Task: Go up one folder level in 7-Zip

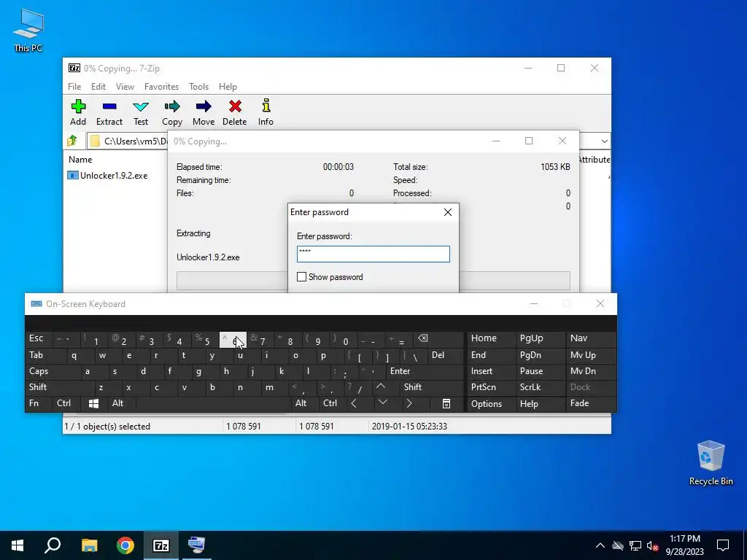Action: 72,141
